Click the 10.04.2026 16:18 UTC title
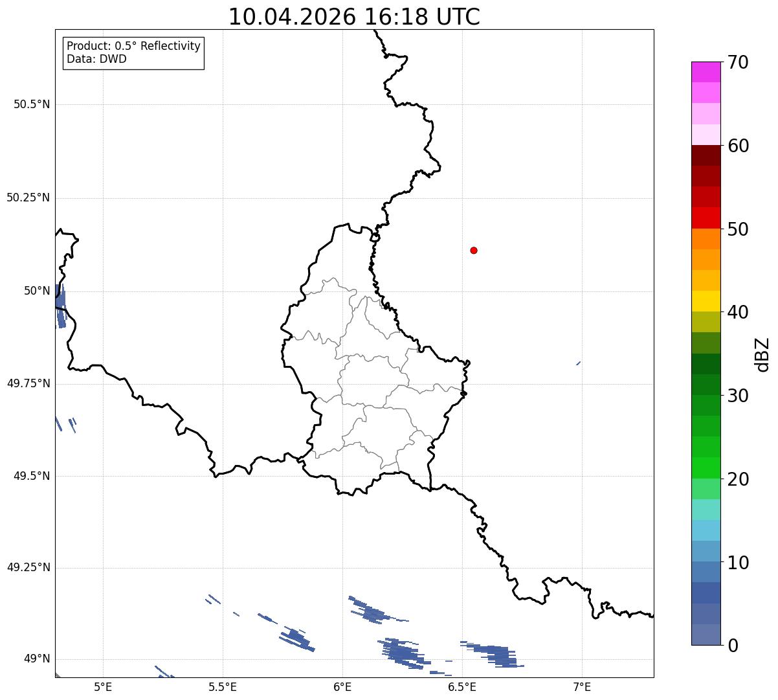 coord(354,17)
